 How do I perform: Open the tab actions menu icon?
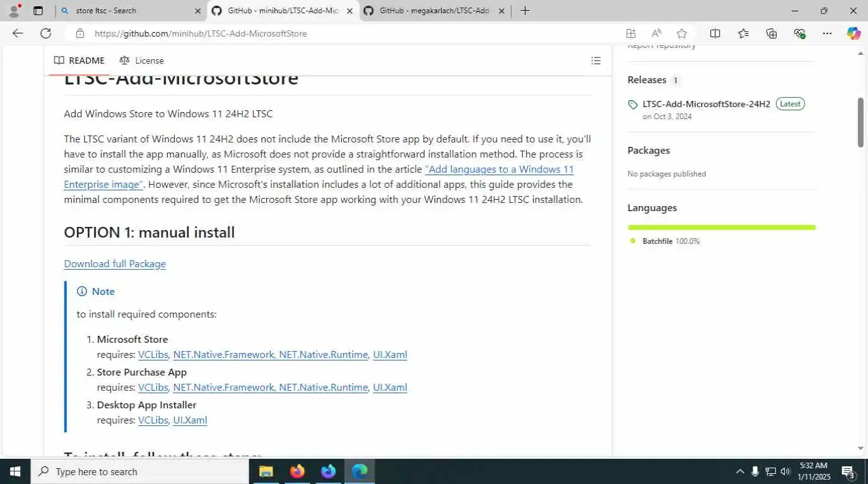click(38, 11)
